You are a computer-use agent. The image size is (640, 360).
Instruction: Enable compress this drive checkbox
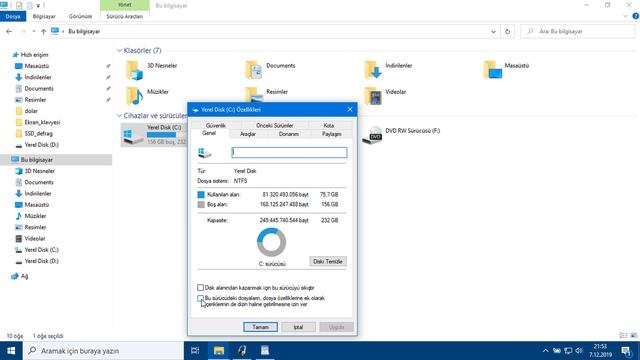pyautogui.click(x=200, y=288)
